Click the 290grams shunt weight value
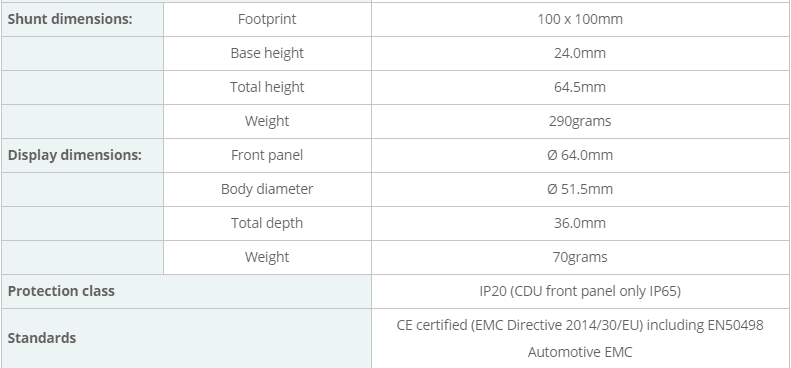This screenshot has height=368, width=791. 580,121
